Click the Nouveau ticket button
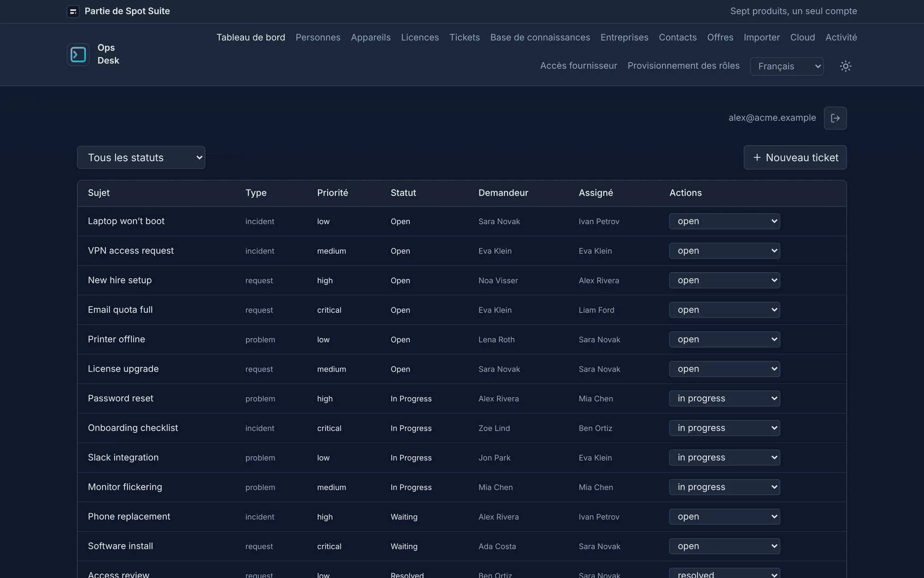This screenshot has height=578, width=924. tap(795, 158)
